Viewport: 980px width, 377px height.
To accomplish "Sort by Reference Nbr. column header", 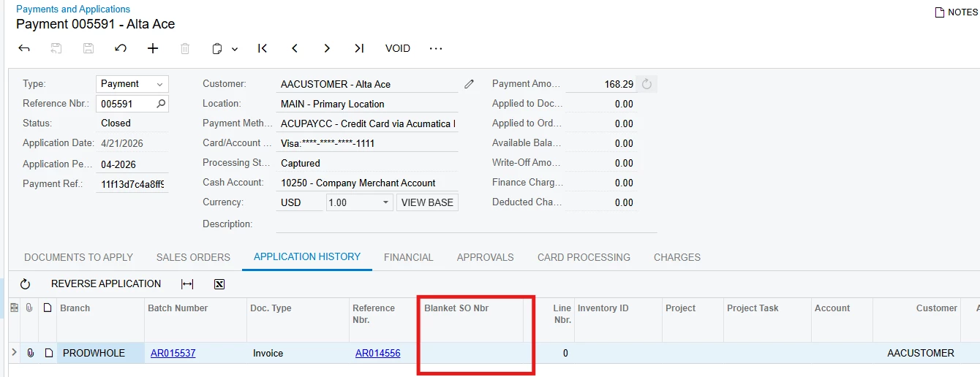I will point(385,320).
